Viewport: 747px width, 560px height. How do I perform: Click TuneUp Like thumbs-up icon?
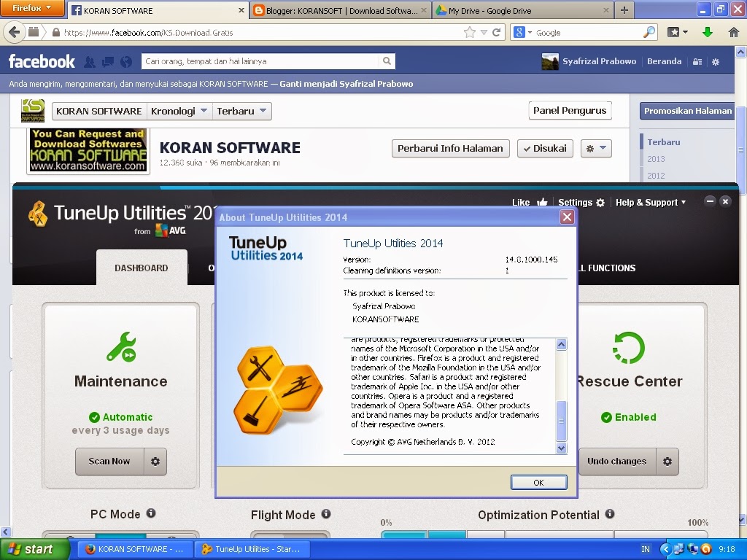tap(542, 203)
